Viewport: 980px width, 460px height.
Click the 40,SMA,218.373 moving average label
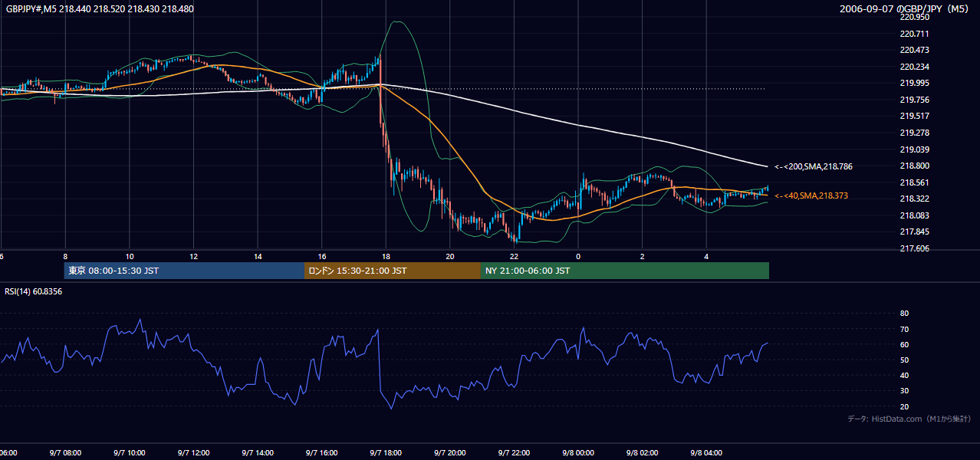click(811, 196)
